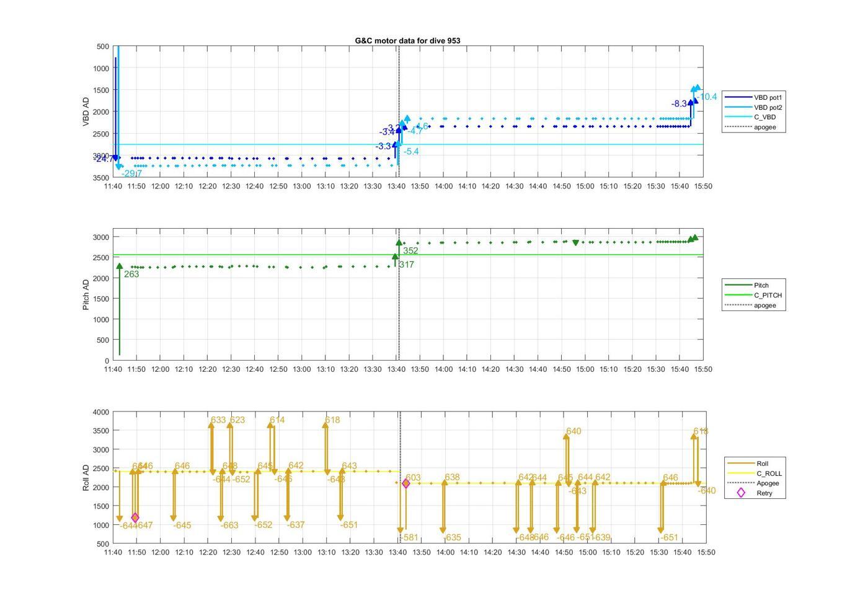868x611 pixels.
Task: Click the "Roll AD" y-axis label
Action: pyautogui.click(x=86, y=478)
